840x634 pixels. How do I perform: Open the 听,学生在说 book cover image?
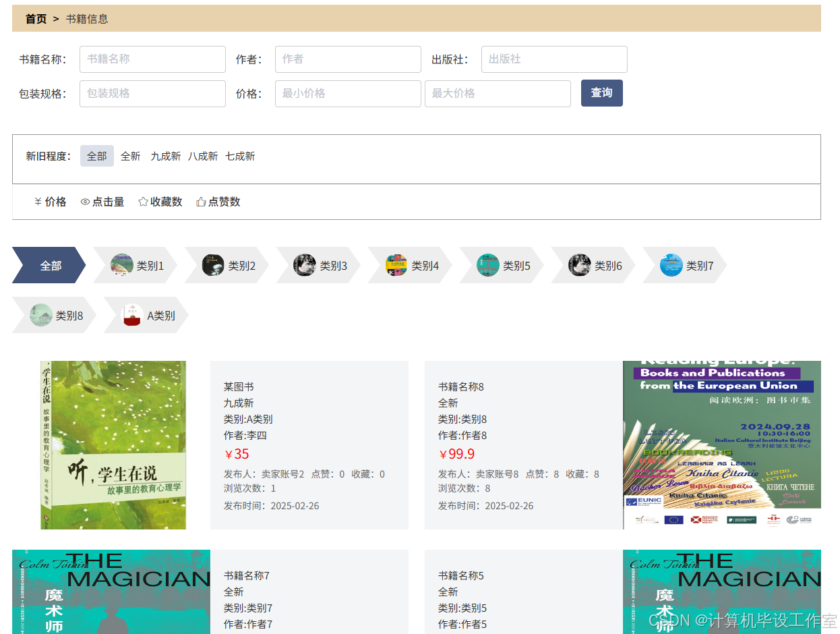pyautogui.click(x=113, y=445)
